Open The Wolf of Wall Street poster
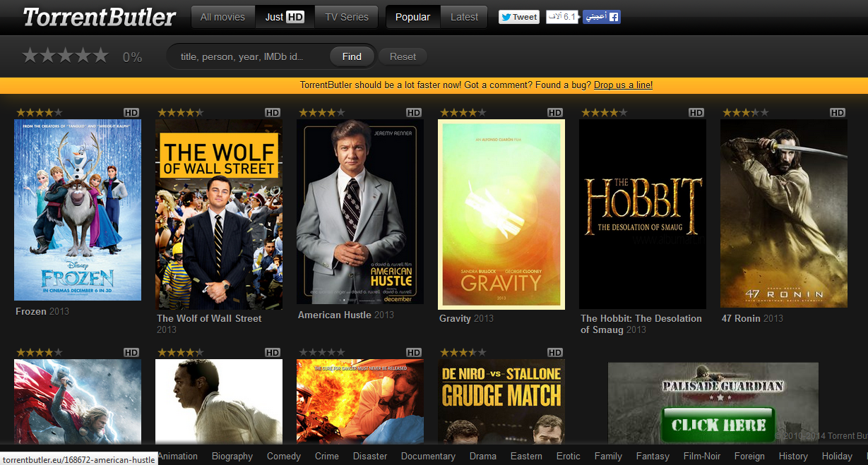Viewport: 868px width, 465px height. (x=219, y=214)
